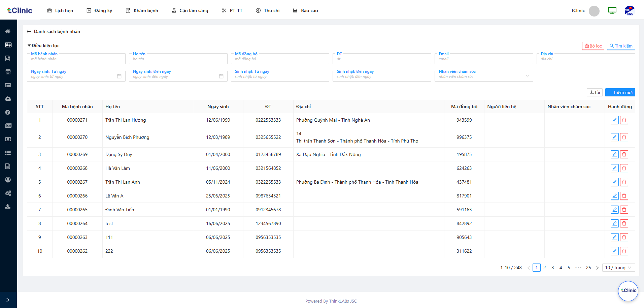
Task: Delete patient Trần Thị Lan Hương
Action: pos(624,120)
